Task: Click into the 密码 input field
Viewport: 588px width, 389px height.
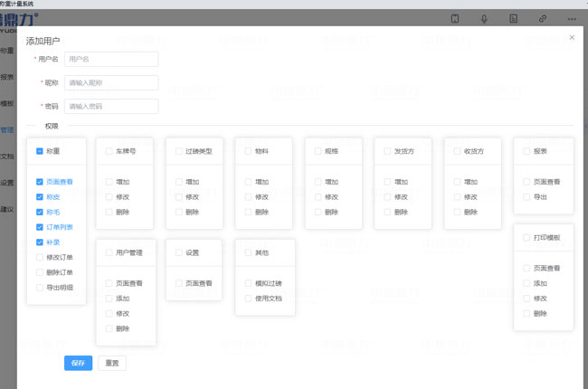Action: (x=111, y=106)
